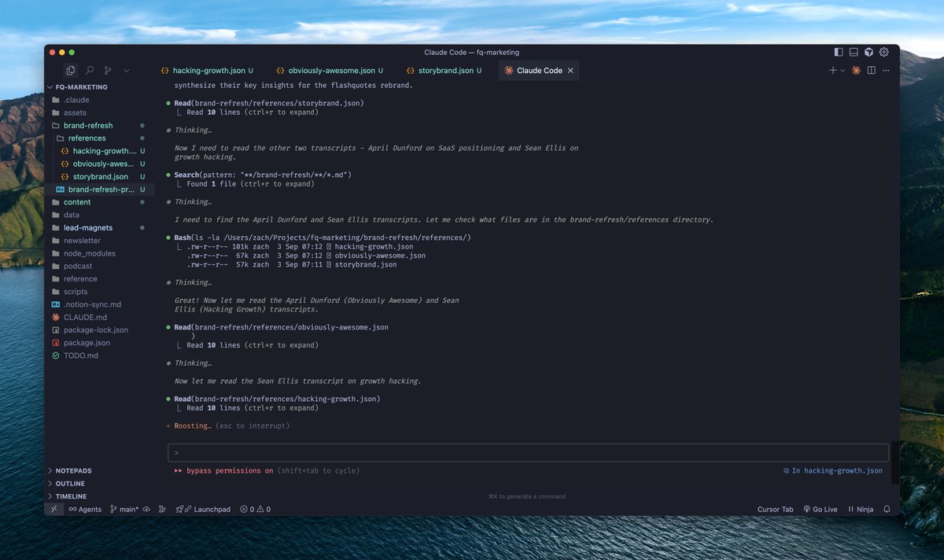Image resolution: width=944 pixels, height=560 pixels.
Task: Expand the reference folder
Action: (x=100, y=278)
